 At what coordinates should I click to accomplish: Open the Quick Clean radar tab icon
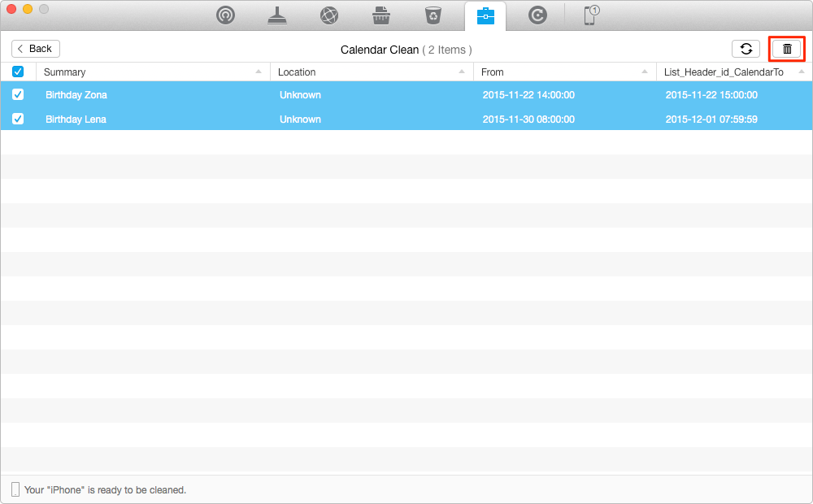tap(225, 15)
